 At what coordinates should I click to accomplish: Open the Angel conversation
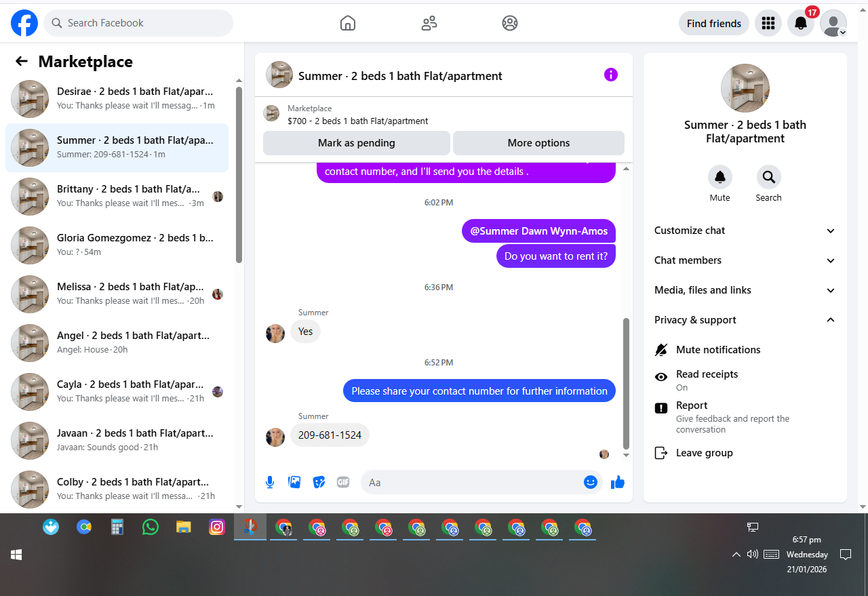pos(117,343)
